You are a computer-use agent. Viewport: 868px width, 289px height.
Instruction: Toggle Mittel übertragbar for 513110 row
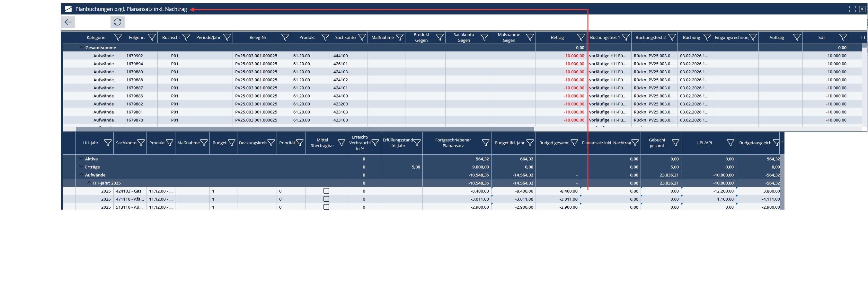(x=326, y=207)
